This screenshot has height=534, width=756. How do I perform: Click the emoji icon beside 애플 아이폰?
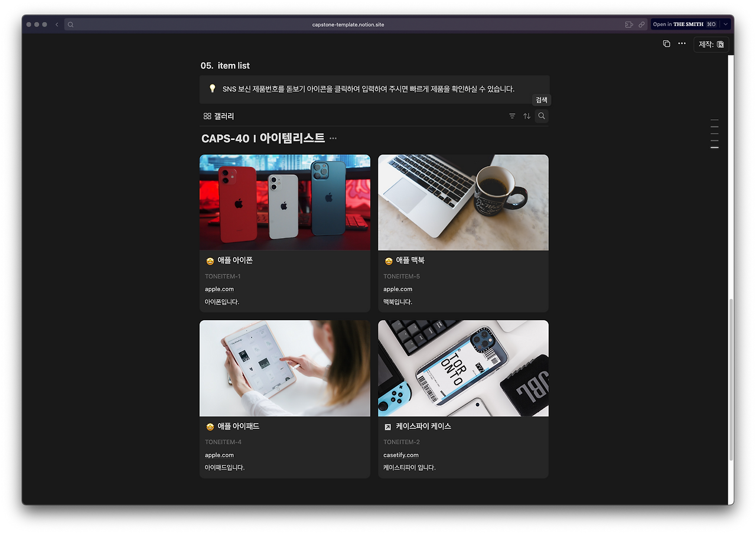[210, 261]
